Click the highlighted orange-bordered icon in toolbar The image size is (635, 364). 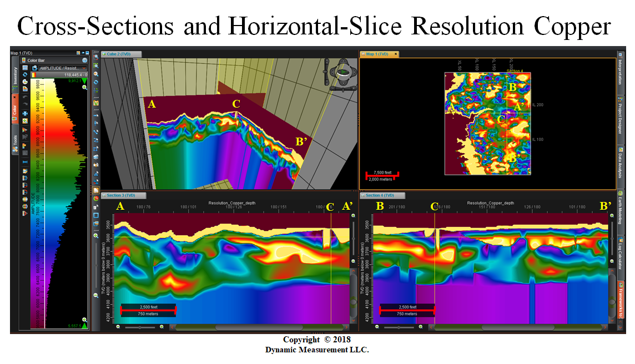(x=96, y=190)
